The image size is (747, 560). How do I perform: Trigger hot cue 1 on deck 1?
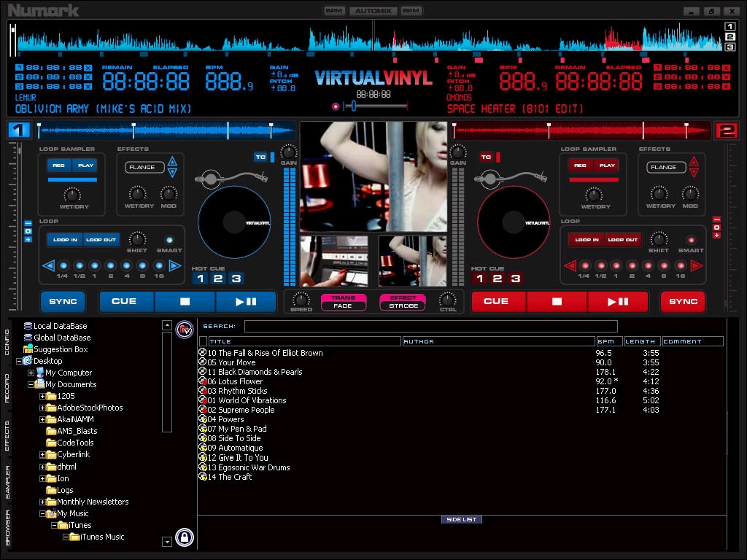click(x=201, y=279)
